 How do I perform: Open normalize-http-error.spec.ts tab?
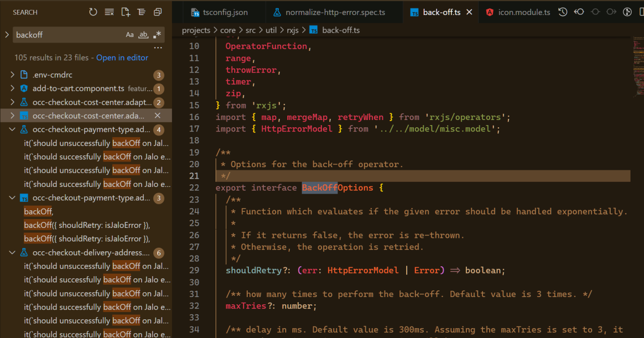(x=329, y=12)
